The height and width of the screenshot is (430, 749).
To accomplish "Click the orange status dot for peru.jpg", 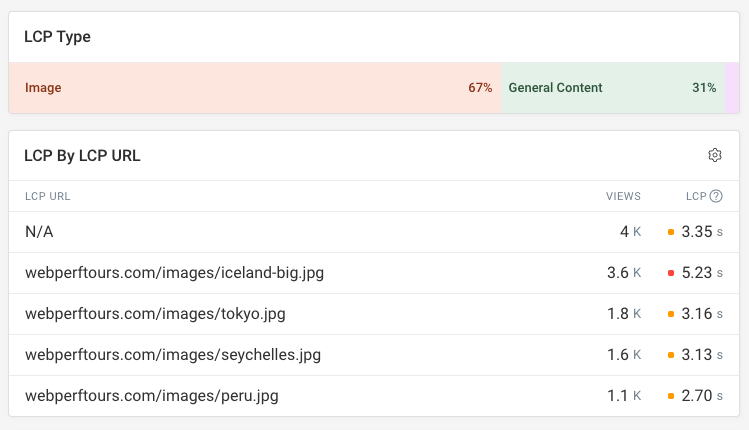I will pos(670,396).
